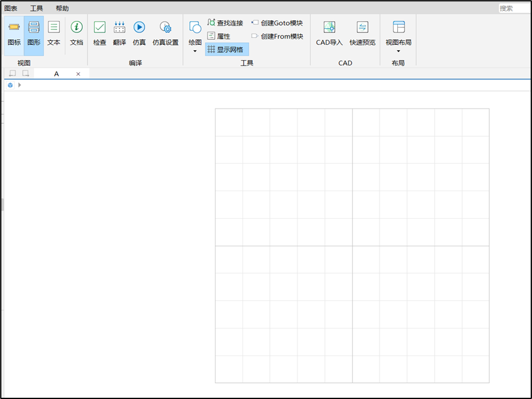
Task: Open 快速预览 quick preview
Action: (x=362, y=33)
